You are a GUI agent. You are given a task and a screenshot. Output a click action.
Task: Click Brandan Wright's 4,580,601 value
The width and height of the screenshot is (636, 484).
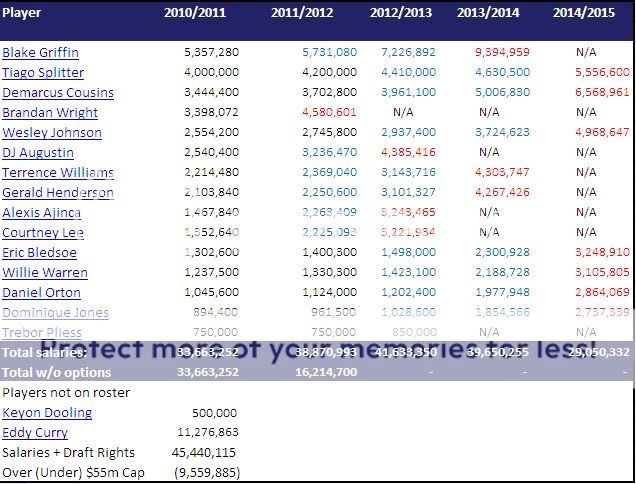[329, 112]
